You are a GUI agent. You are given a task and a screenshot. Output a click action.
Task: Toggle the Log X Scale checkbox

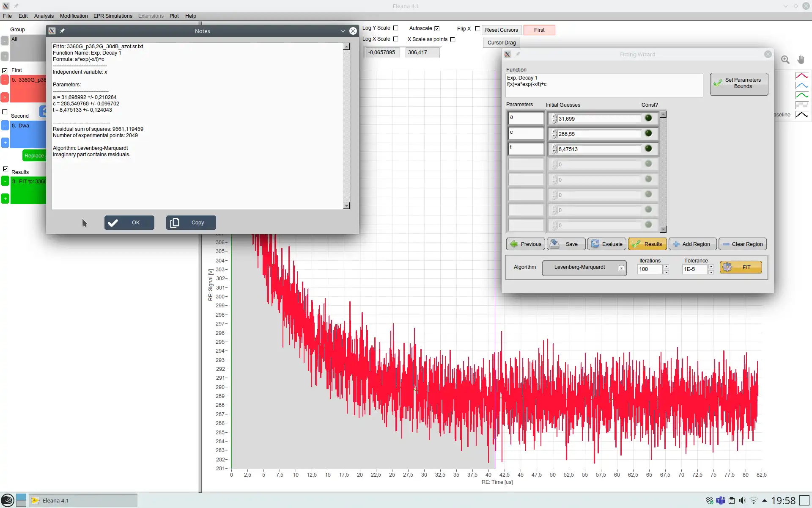[x=396, y=39]
